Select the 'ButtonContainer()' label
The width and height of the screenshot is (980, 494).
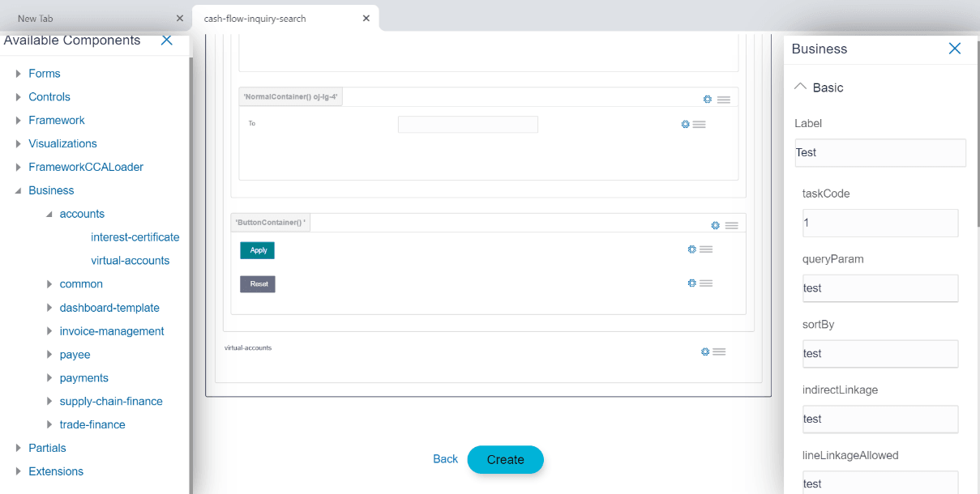pos(271,222)
